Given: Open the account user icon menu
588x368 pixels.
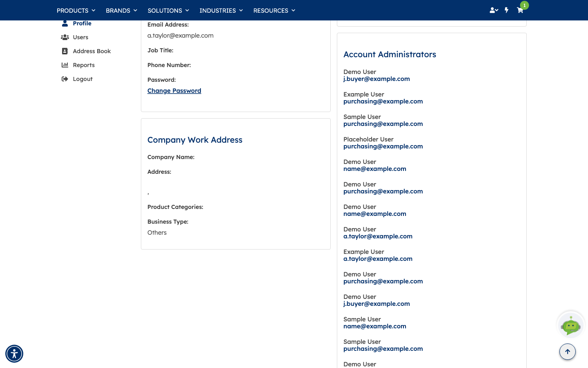Looking at the screenshot, I should [x=494, y=10].
